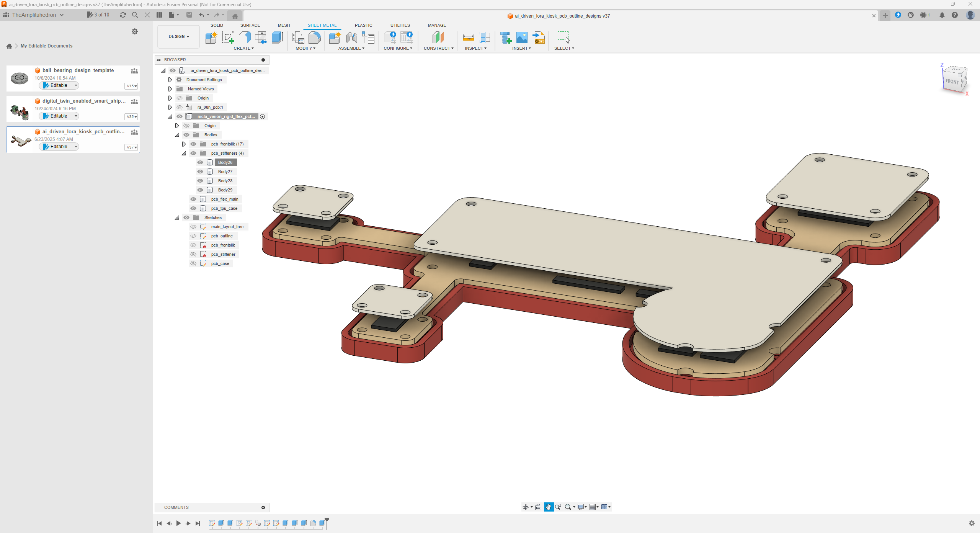Show the pcb_outline sketch
The image size is (980, 533).
(193, 236)
